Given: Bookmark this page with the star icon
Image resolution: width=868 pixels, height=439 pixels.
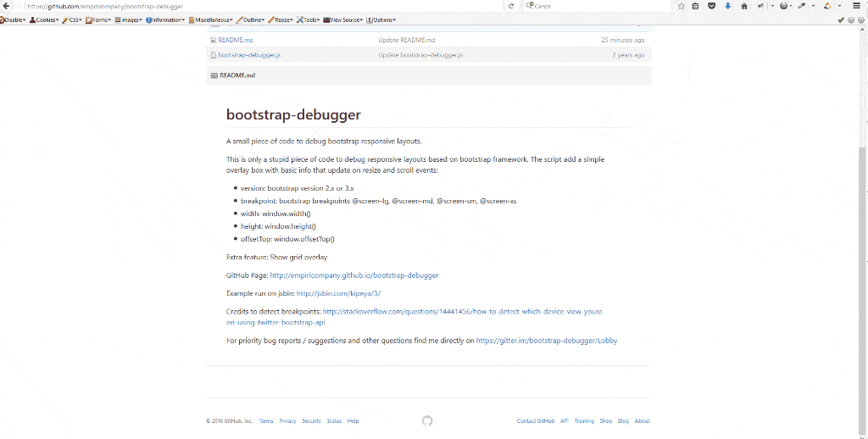Looking at the screenshot, I should pyautogui.click(x=682, y=6).
